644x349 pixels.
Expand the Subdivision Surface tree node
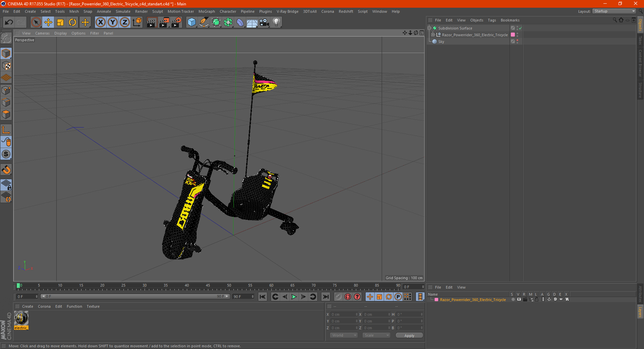click(429, 28)
